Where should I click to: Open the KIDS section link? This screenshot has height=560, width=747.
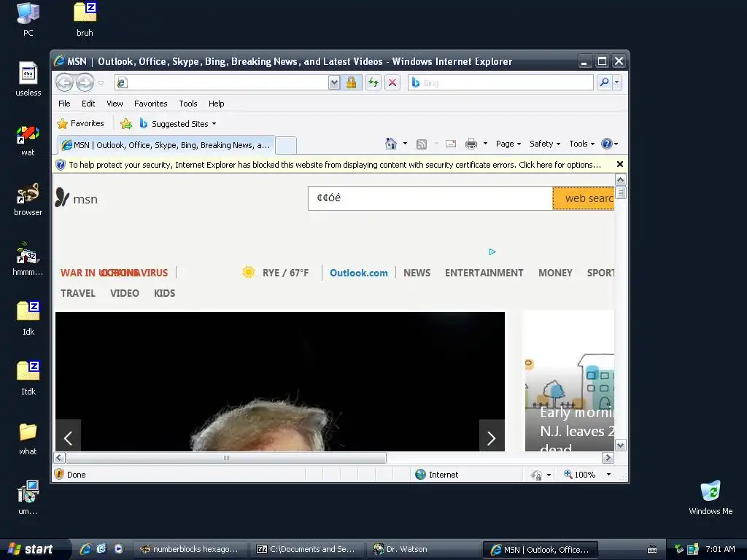coord(164,293)
